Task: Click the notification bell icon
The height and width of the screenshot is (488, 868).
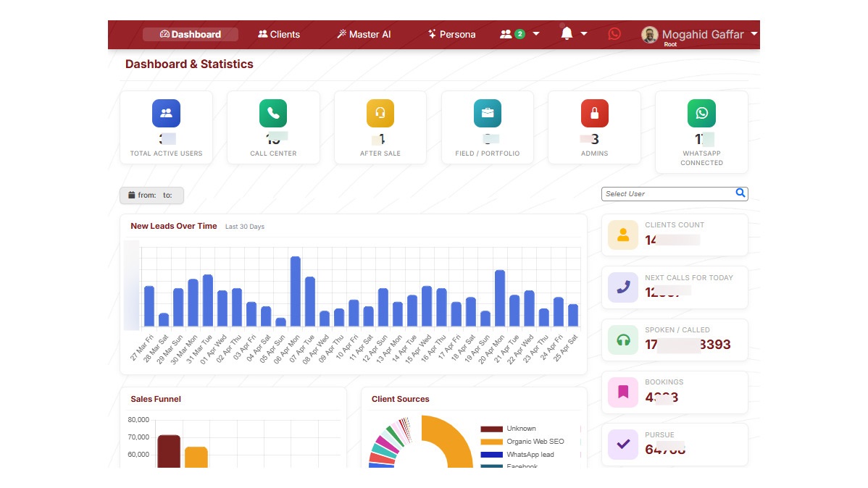Action: point(567,34)
